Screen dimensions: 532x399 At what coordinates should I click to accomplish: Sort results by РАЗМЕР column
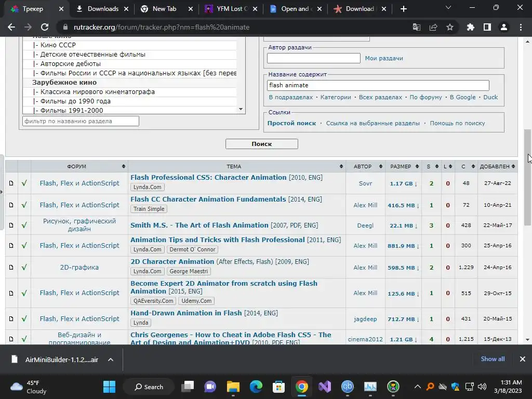pos(403,166)
